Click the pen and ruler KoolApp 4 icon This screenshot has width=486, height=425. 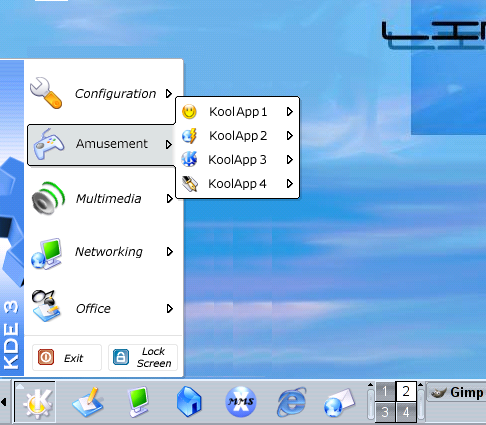pyautogui.click(x=190, y=184)
